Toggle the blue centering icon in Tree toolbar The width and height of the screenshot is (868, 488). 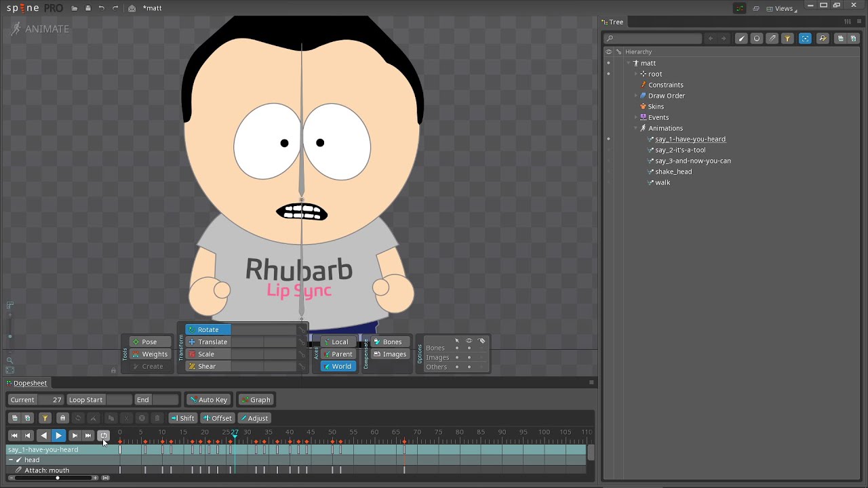805,39
